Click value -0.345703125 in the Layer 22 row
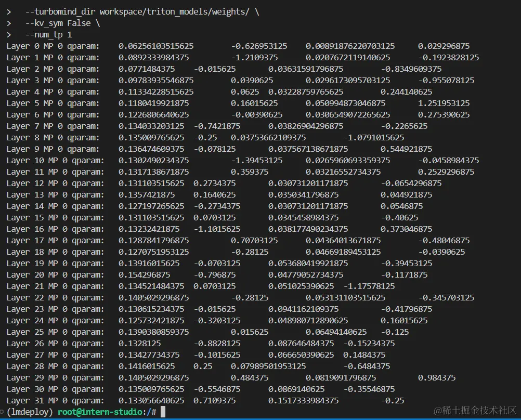The image size is (521, 420). point(446,298)
